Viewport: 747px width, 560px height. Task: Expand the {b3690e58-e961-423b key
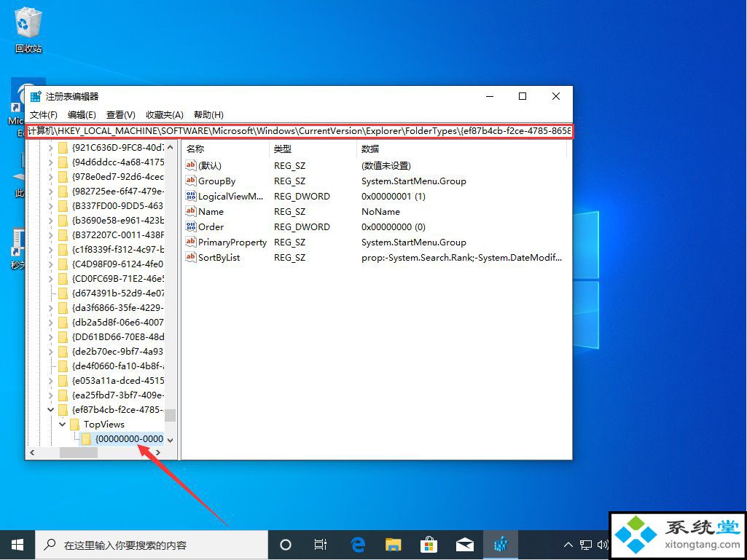click(x=51, y=221)
